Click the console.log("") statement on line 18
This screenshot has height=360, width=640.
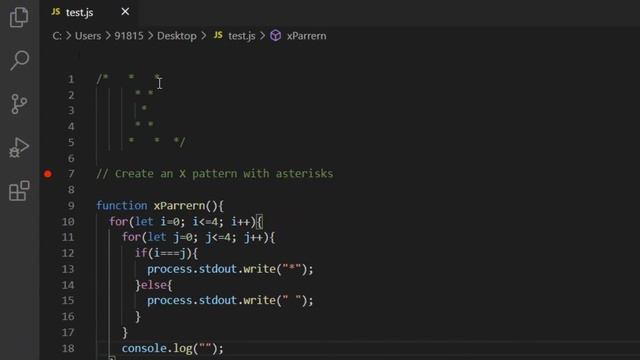pos(173,349)
